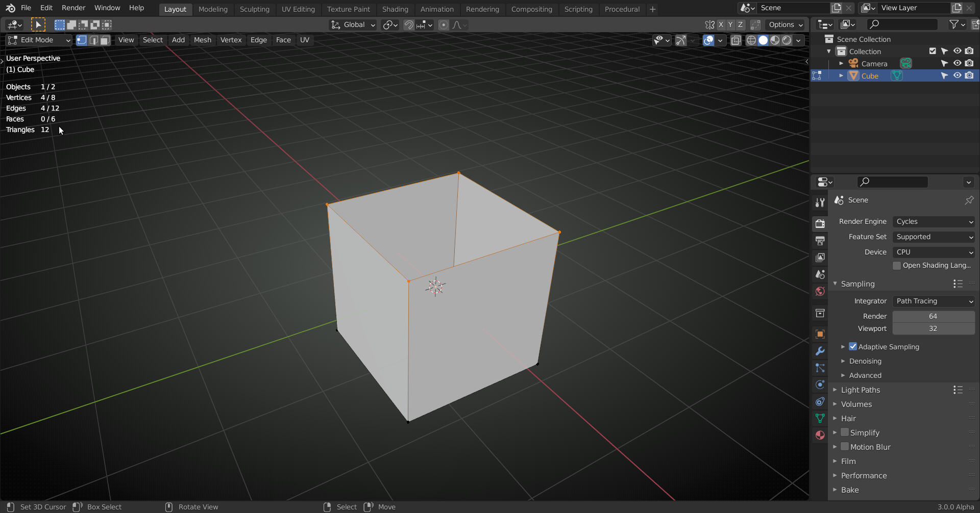
Task: Open the Render menu
Action: pos(73,8)
